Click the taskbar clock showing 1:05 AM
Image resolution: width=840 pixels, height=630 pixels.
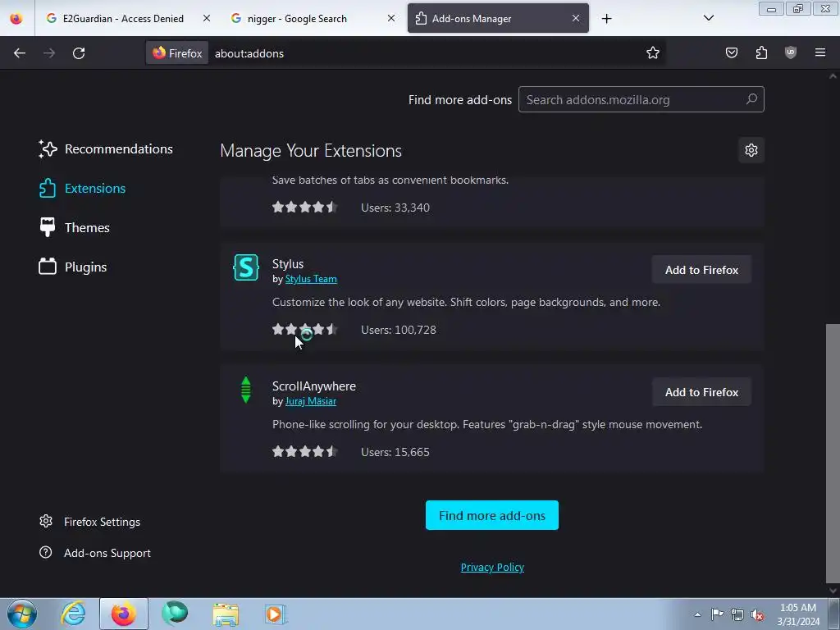pos(798,614)
